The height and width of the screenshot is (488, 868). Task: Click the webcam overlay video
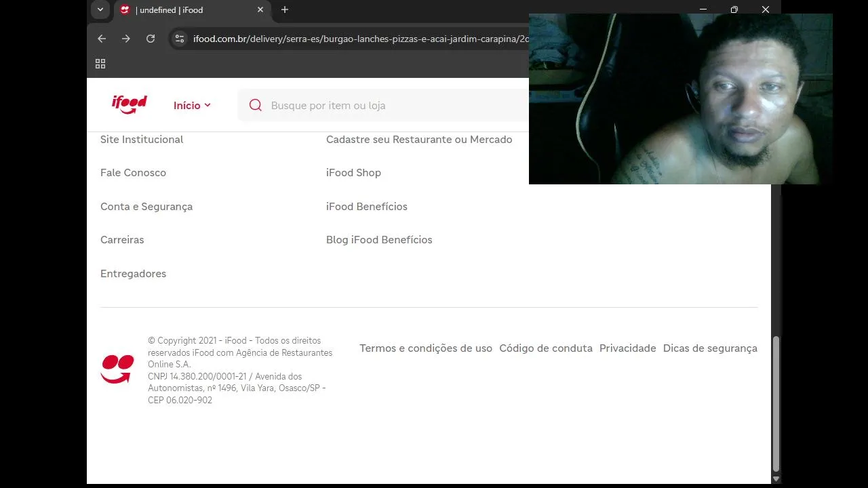[x=681, y=99]
